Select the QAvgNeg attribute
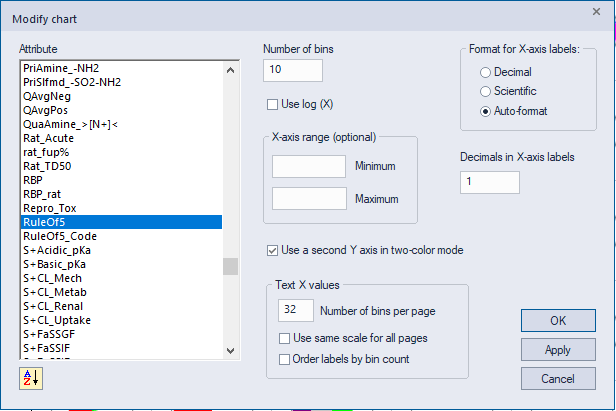616x411 pixels. tap(121, 96)
